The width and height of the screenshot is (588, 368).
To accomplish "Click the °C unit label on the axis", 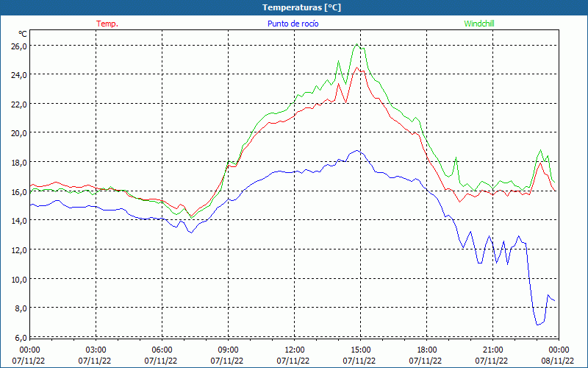I will [x=23, y=34].
